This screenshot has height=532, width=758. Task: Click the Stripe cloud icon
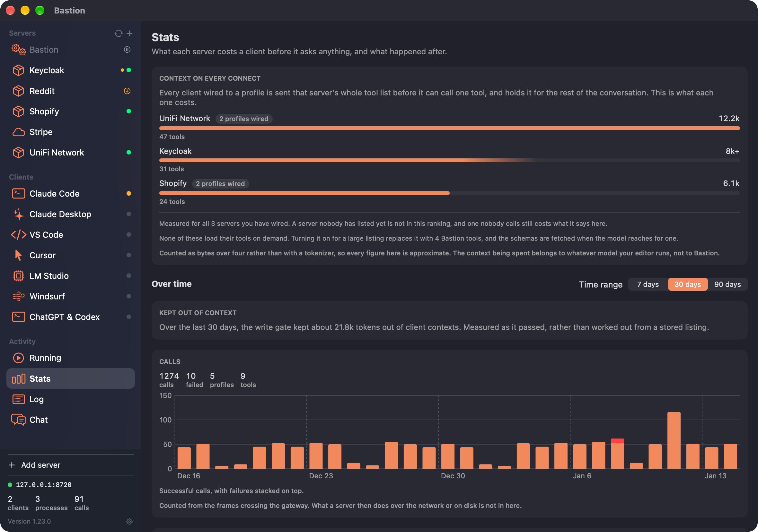tap(19, 132)
